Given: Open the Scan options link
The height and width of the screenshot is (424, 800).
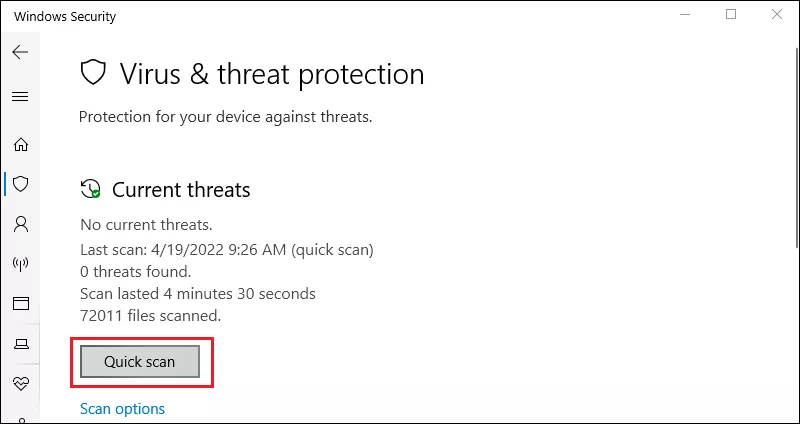Looking at the screenshot, I should pyautogui.click(x=122, y=409).
